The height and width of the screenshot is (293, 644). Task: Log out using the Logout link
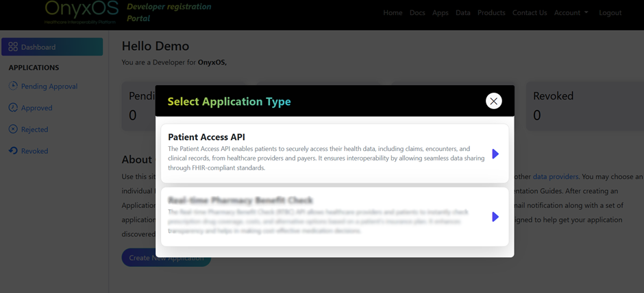610,12
